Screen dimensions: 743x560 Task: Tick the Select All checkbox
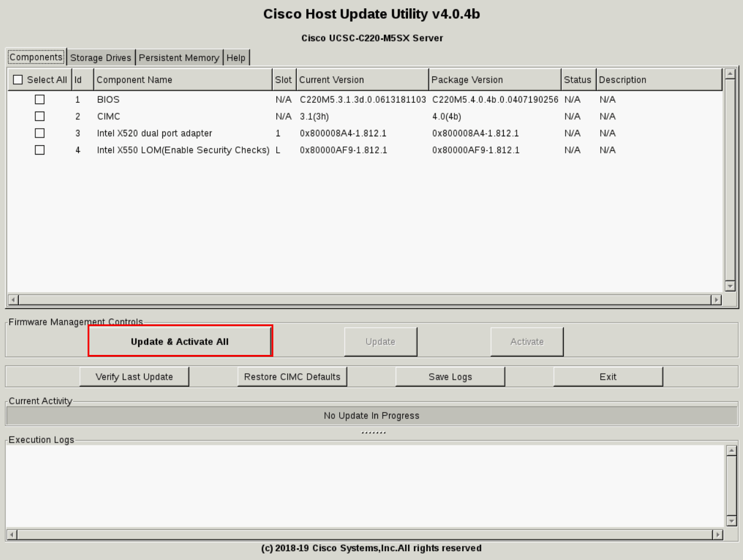pos(18,79)
